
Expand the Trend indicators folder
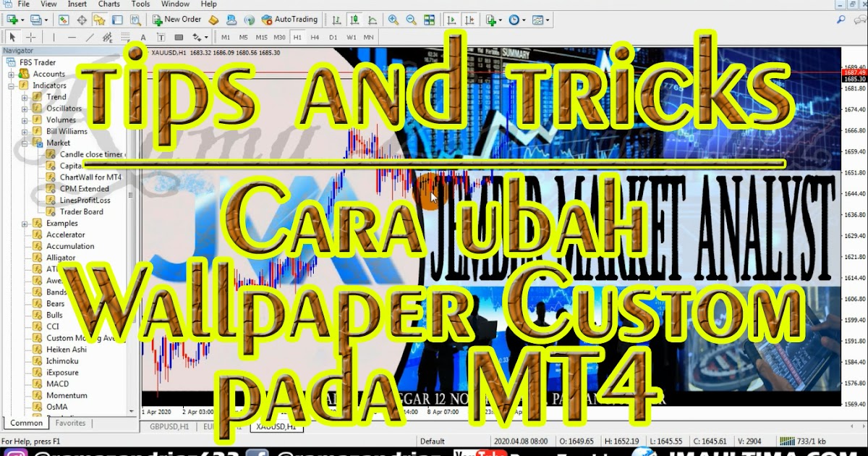(25, 97)
